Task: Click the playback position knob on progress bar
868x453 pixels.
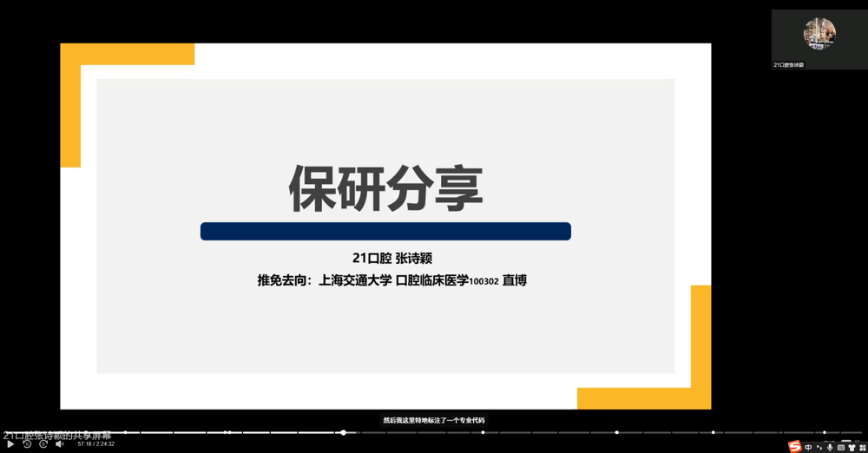Action: click(343, 432)
